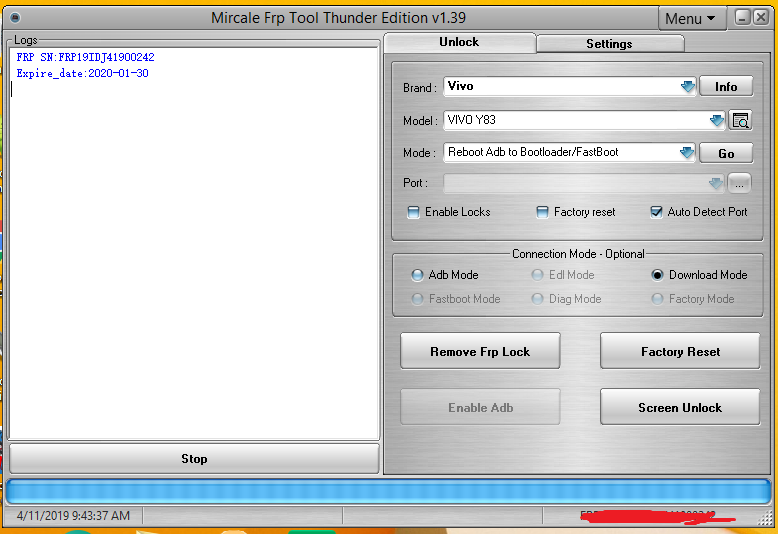This screenshot has width=778, height=534.
Task: Click the Enable Adb button
Action: [480, 407]
